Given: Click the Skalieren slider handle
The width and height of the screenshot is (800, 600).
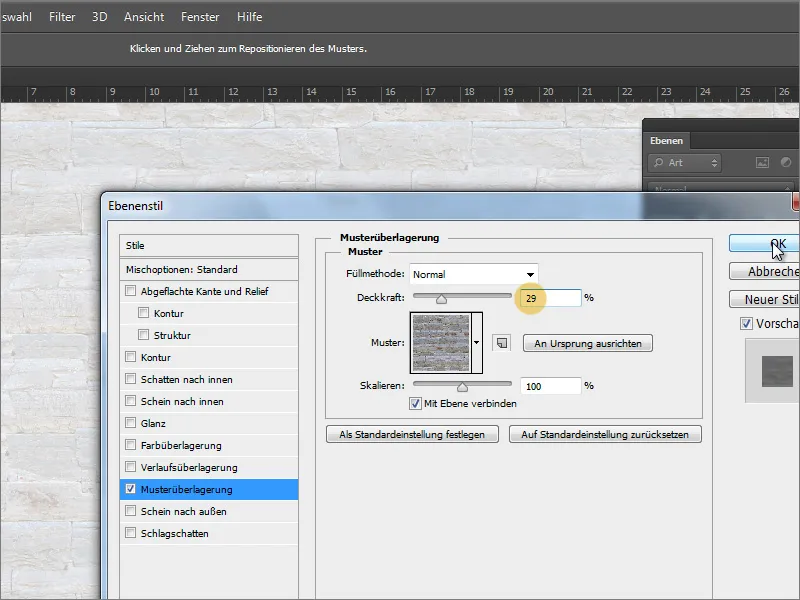Looking at the screenshot, I should click(x=462, y=387).
